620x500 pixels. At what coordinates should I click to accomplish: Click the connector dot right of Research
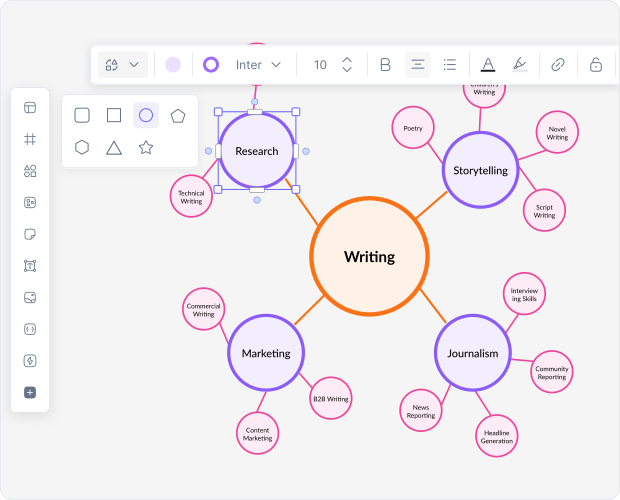coord(306,151)
